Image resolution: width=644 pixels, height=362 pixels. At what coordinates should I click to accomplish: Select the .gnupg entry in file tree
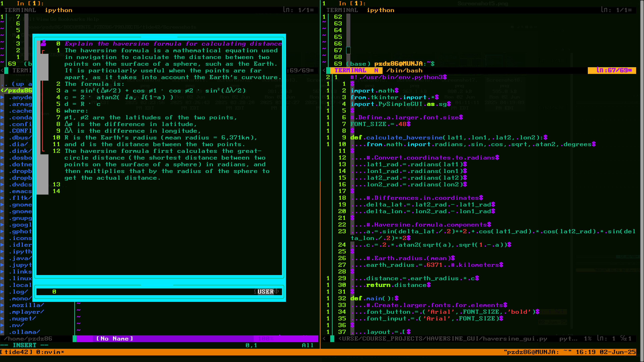point(20,218)
